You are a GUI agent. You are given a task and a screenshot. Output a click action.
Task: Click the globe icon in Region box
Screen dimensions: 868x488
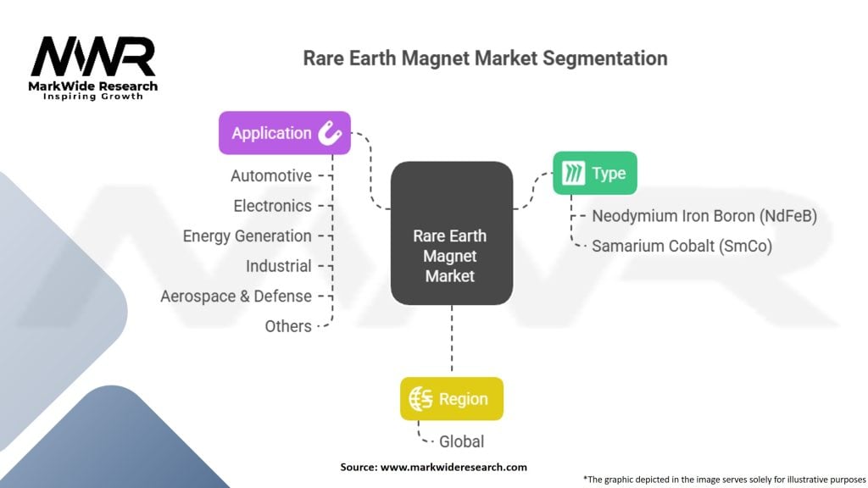421,399
